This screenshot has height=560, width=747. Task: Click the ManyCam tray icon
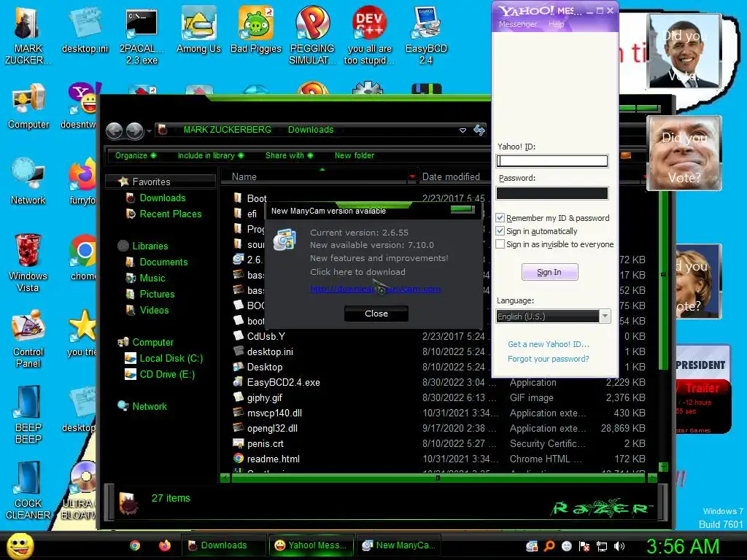(532, 546)
